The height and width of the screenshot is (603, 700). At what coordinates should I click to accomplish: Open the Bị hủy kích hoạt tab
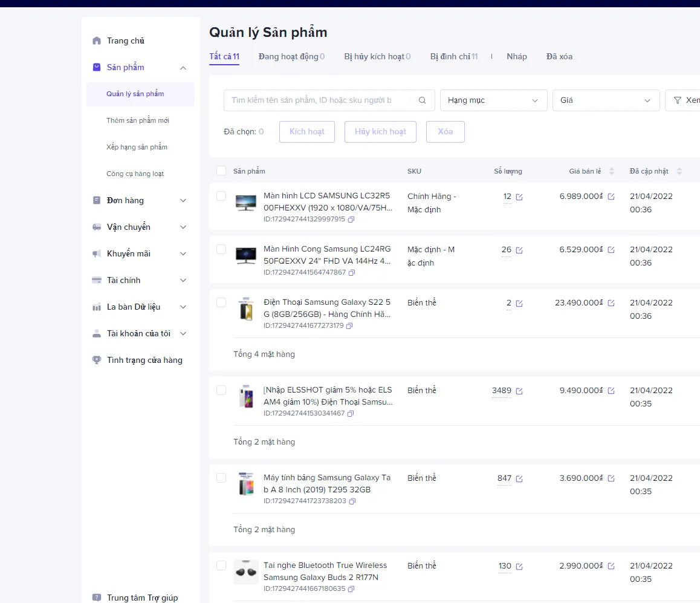point(377,57)
